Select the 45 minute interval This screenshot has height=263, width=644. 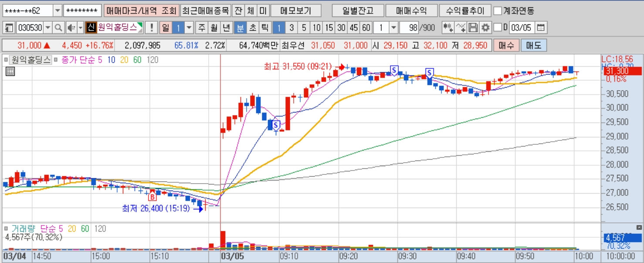click(354, 28)
